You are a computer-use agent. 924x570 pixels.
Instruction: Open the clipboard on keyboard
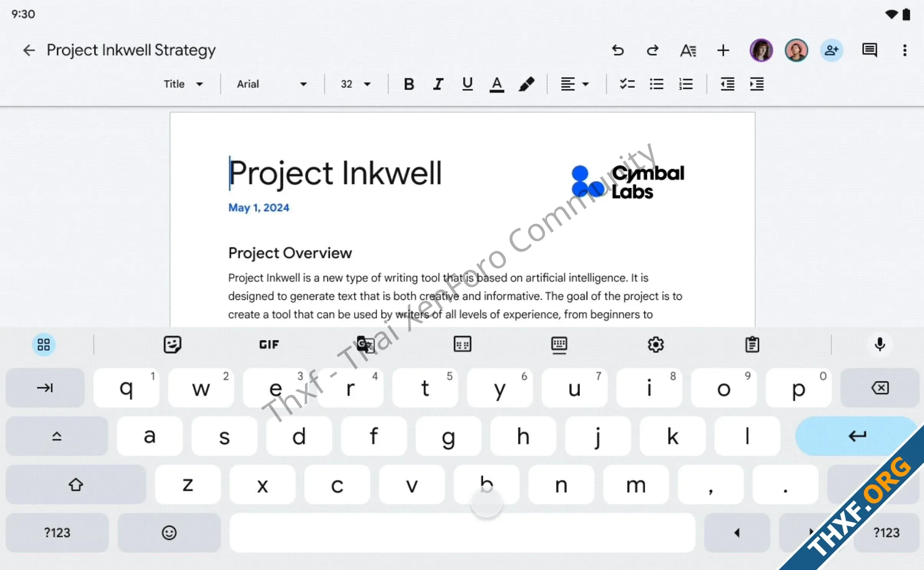click(x=752, y=344)
